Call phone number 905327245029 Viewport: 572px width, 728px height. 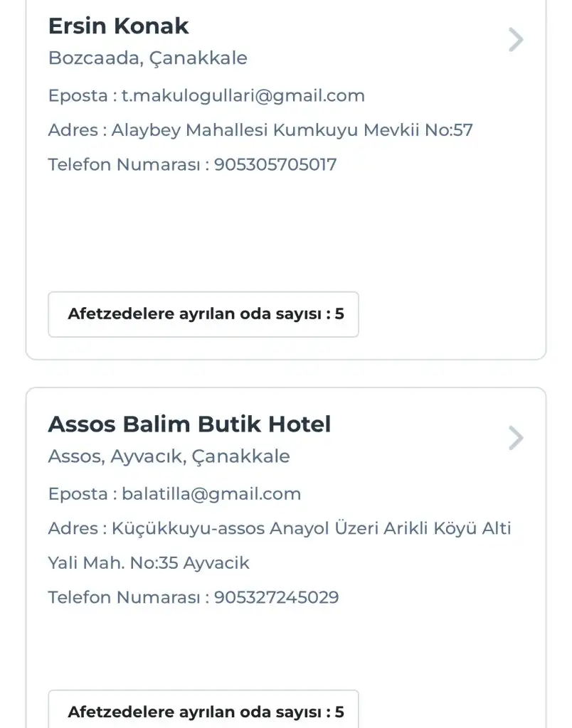[x=276, y=598]
